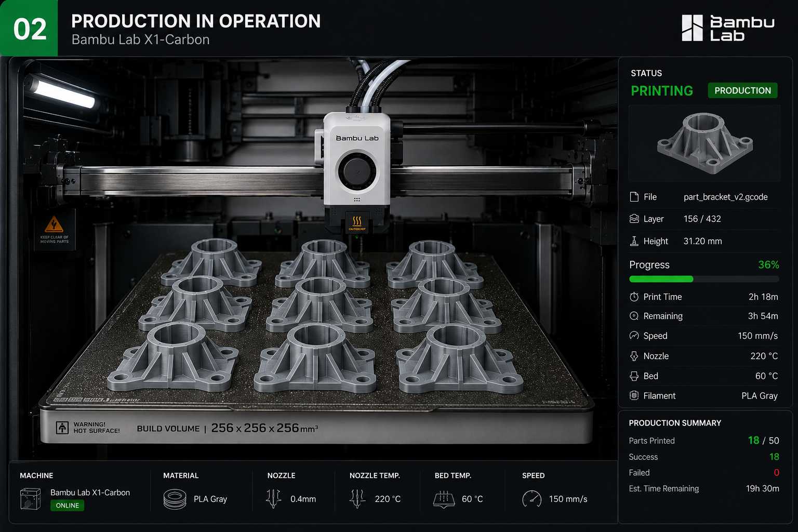
Task: Click the moving parts warning triangle
Action: click(x=54, y=225)
